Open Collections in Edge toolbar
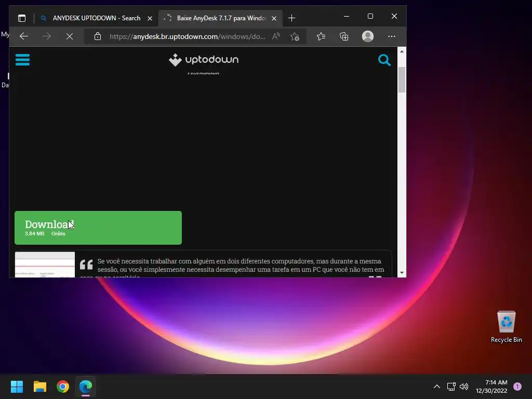This screenshot has width=532, height=399. tap(344, 36)
